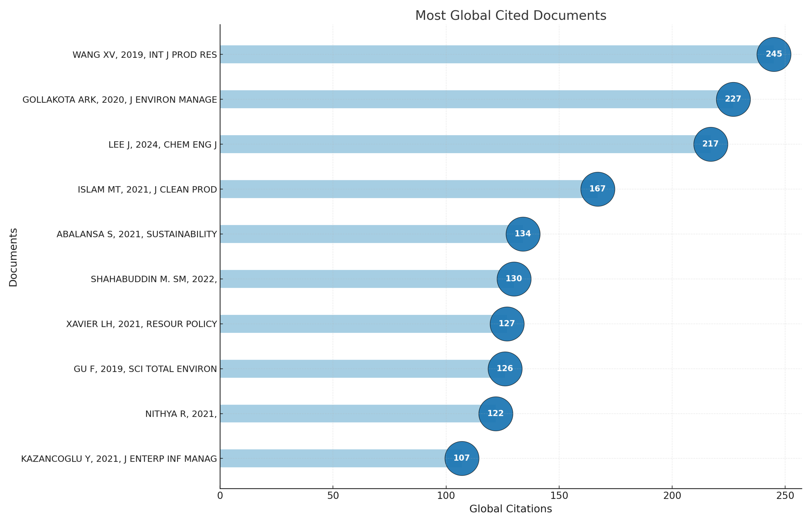Click the LEE J, 2024, CHEM ENG J label

click(x=162, y=145)
